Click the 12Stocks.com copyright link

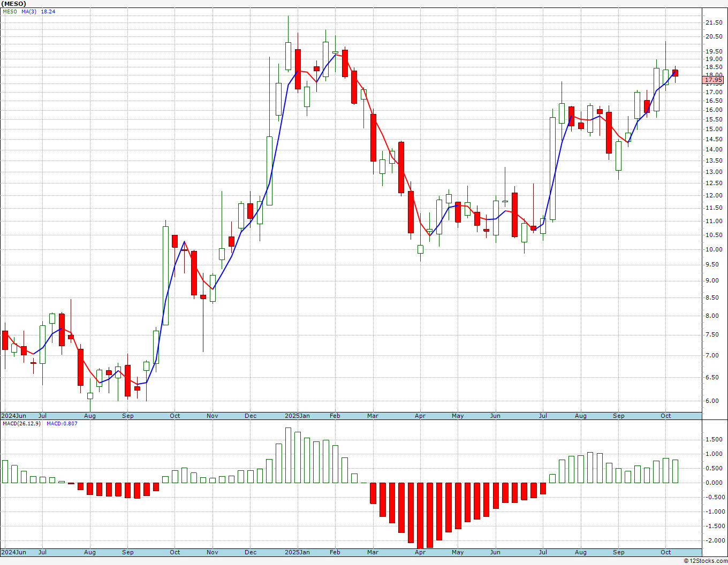(x=704, y=561)
